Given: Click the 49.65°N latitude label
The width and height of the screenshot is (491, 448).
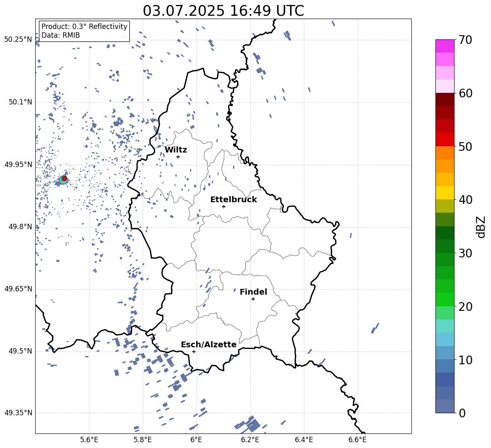Looking at the screenshot, I should pyautogui.click(x=18, y=288).
